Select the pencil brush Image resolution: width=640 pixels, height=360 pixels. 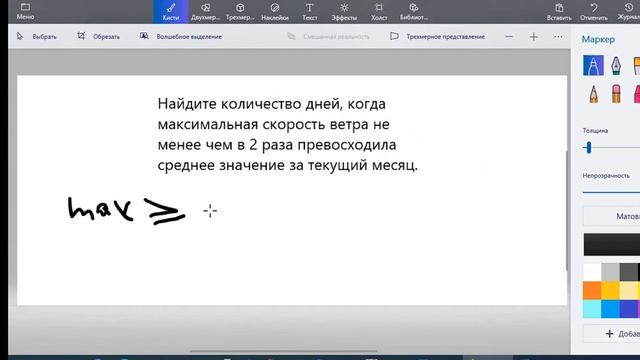coord(593,93)
